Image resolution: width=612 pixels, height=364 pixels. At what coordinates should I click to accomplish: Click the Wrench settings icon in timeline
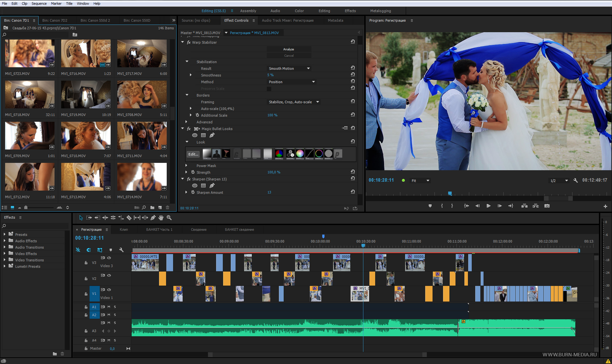point(121,250)
